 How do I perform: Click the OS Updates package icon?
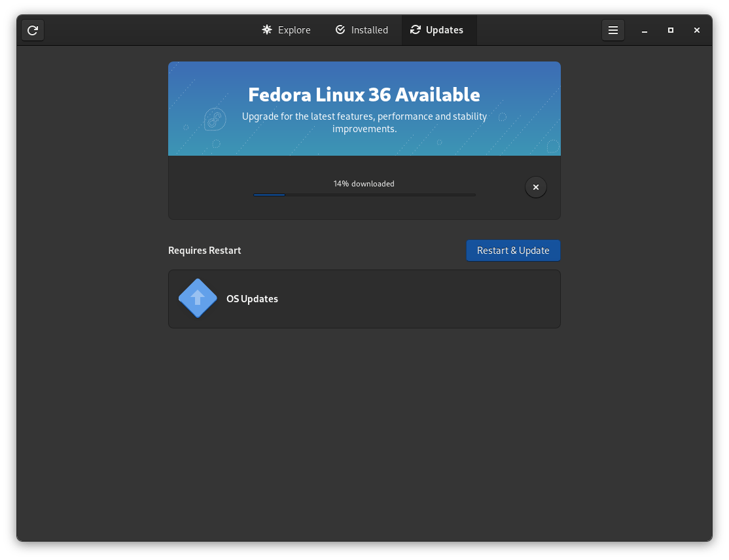click(x=197, y=298)
